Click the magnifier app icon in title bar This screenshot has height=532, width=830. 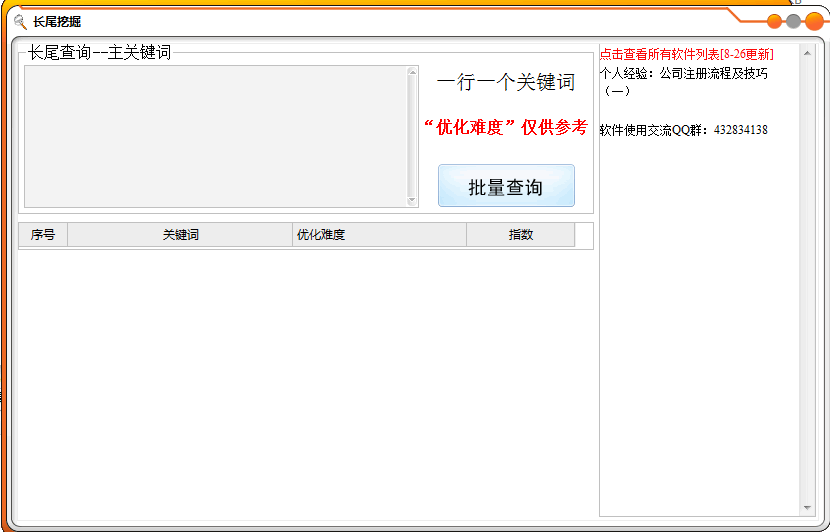click(20, 21)
